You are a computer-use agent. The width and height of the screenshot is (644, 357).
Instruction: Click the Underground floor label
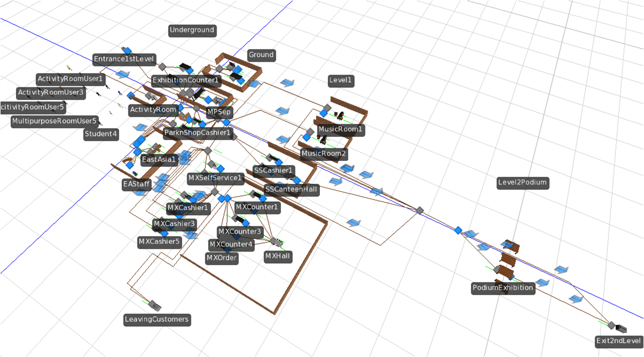pyautogui.click(x=192, y=30)
